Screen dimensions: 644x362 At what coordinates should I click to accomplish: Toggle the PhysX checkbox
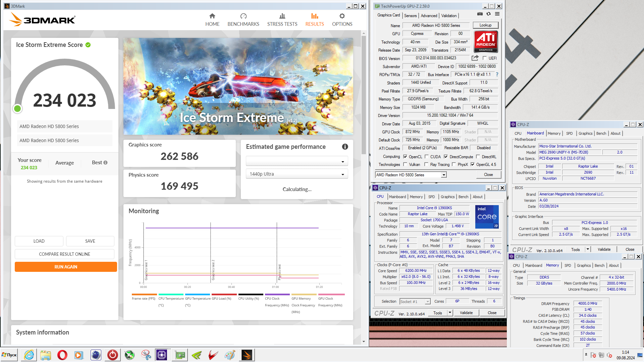(x=454, y=164)
